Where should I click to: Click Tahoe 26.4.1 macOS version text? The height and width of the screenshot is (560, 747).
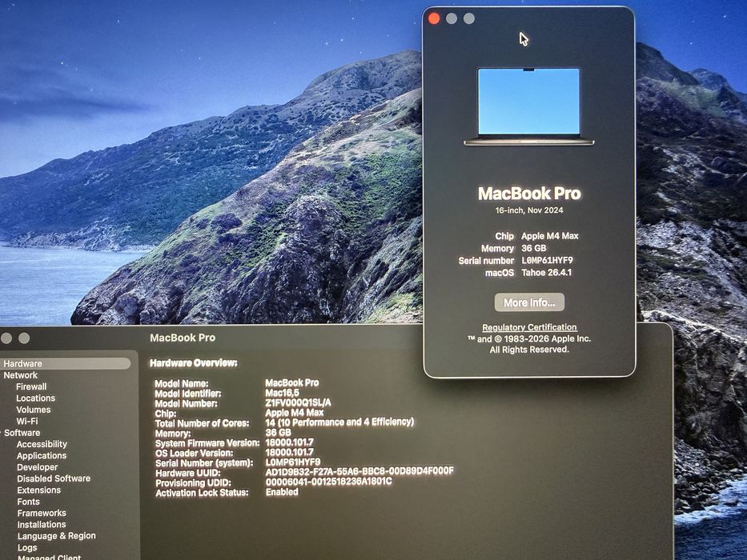546,272
